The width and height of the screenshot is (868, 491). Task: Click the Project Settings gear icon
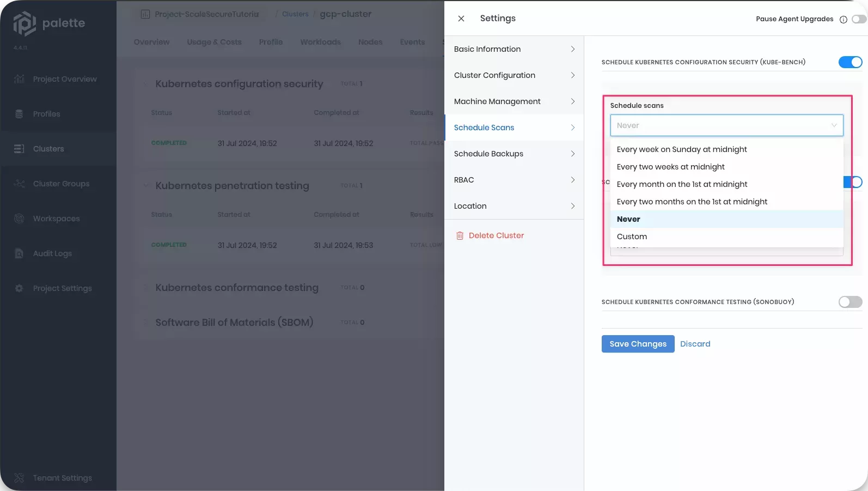(19, 288)
